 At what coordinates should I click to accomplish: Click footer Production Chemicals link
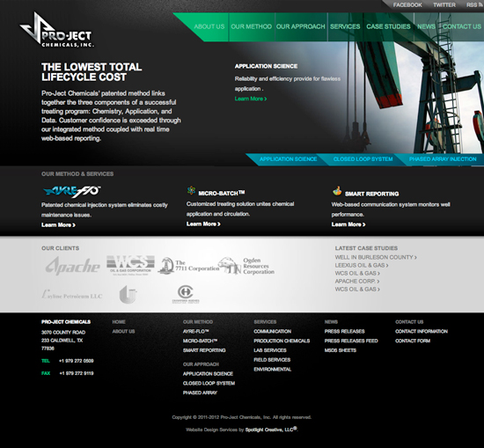(x=282, y=341)
